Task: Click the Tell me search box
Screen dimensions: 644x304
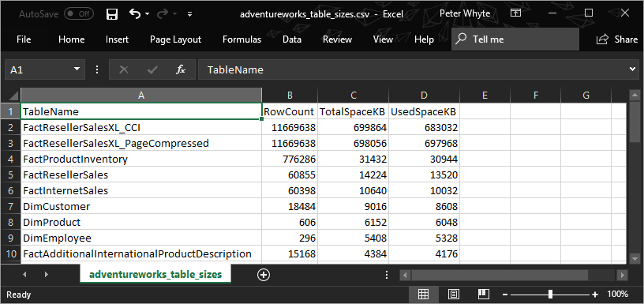Action: pos(515,39)
